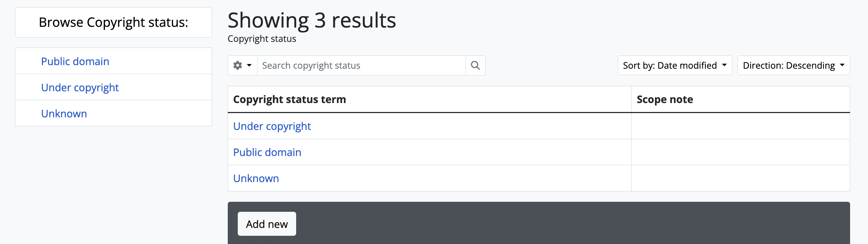
Task: Click the magnifying glass search button
Action: click(475, 65)
